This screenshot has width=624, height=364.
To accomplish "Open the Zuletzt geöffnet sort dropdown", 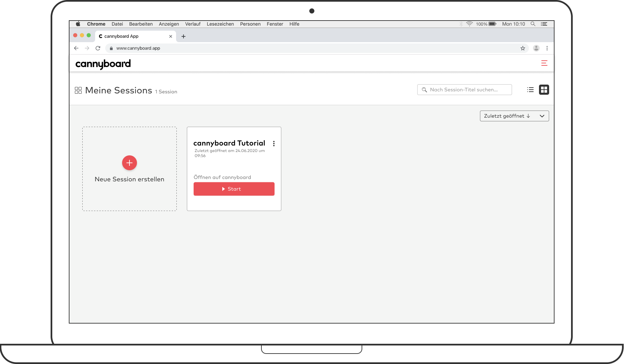I will (514, 116).
